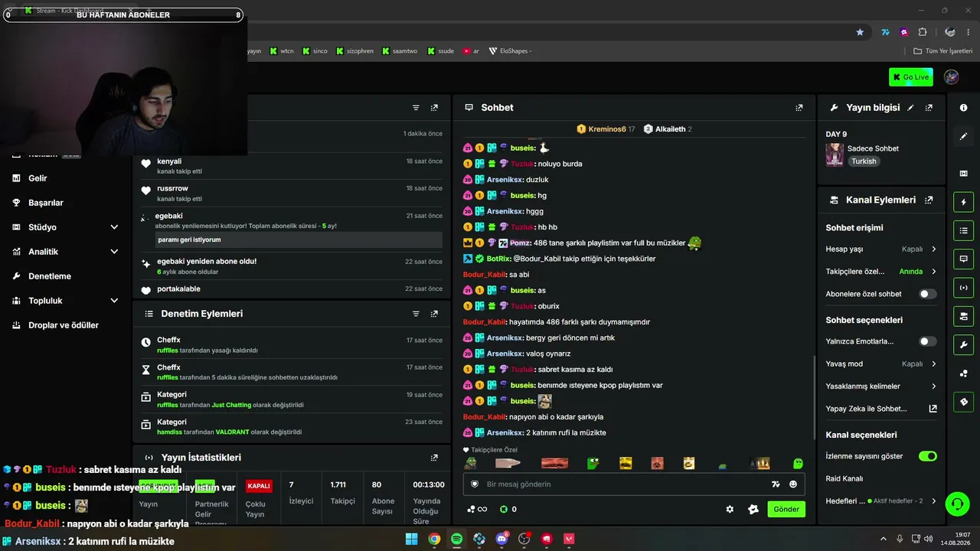Open Raid Kanalı option
Viewport: 980px width, 551px height.
844,478
